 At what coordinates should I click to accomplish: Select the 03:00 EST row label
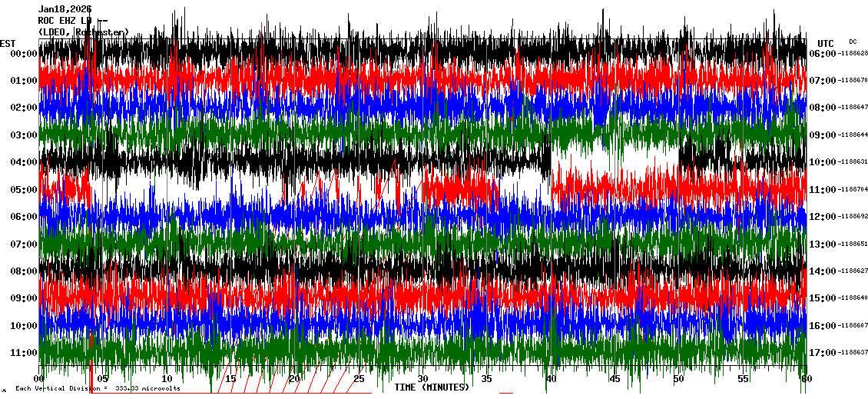[23, 135]
